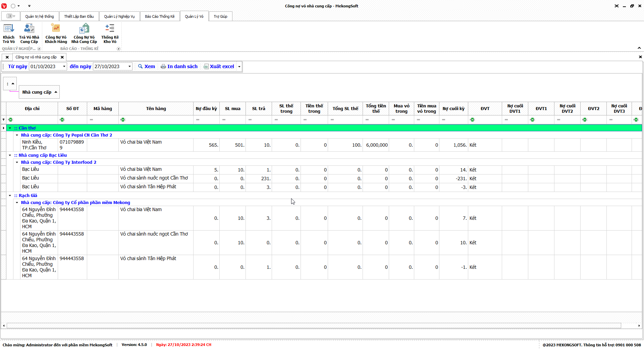Open Công Nợ Vỏ Khách Hàng report
Image resolution: width=644 pixels, height=349 pixels.
click(x=56, y=34)
